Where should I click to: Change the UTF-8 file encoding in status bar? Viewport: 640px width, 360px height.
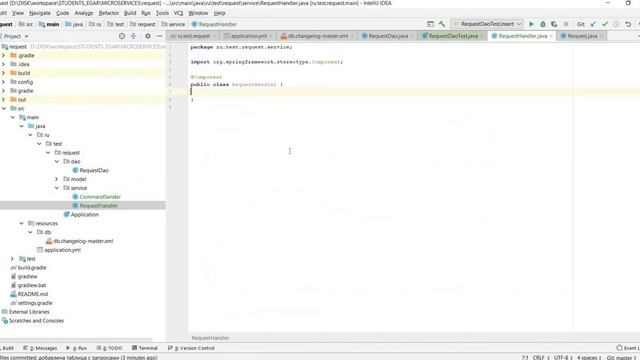562,357
